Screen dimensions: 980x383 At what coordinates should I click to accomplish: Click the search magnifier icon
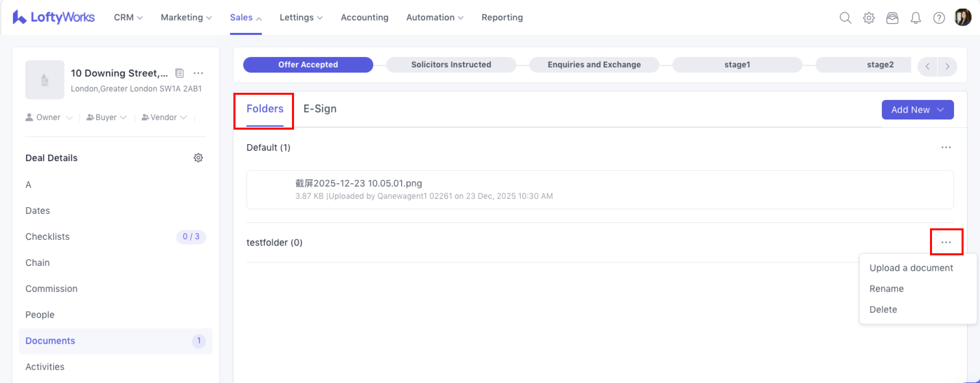pyautogui.click(x=845, y=18)
